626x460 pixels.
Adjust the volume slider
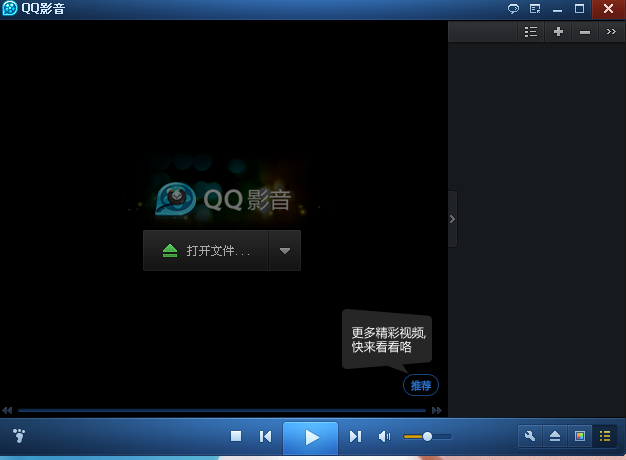(x=428, y=436)
